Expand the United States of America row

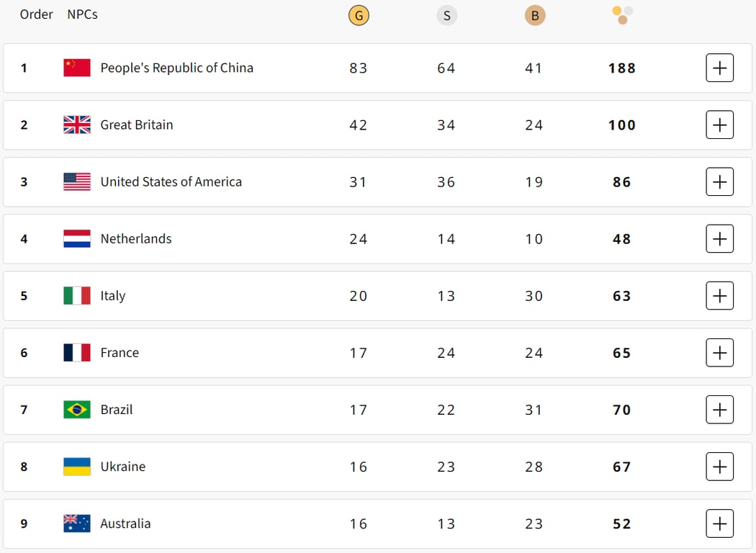pyautogui.click(x=719, y=181)
